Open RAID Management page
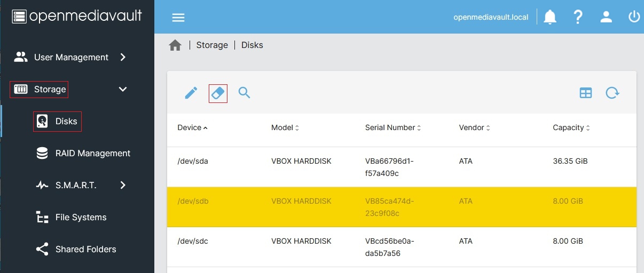 tap(92, 153)
